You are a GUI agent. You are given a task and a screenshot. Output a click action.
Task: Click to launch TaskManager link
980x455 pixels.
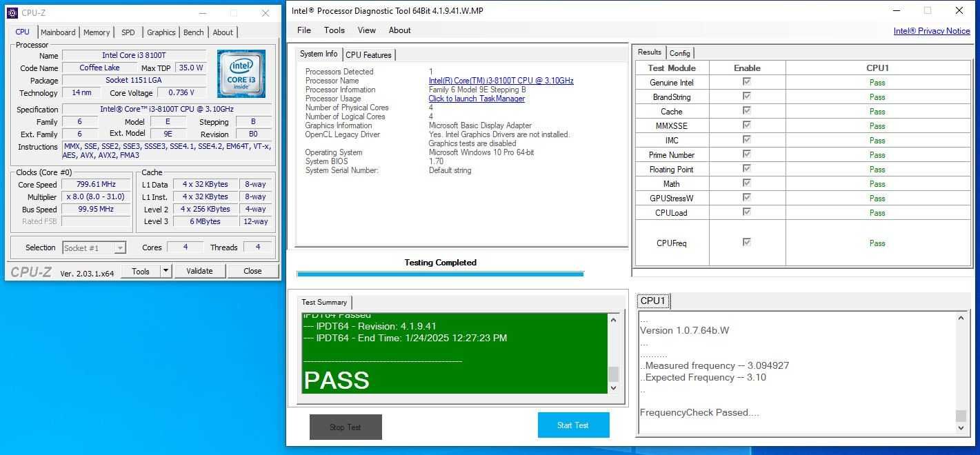click(477, 99)
